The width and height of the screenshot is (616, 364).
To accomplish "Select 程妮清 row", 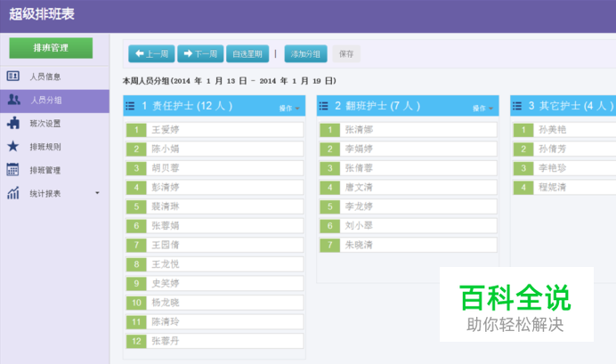I will click(x=564, y=187).
